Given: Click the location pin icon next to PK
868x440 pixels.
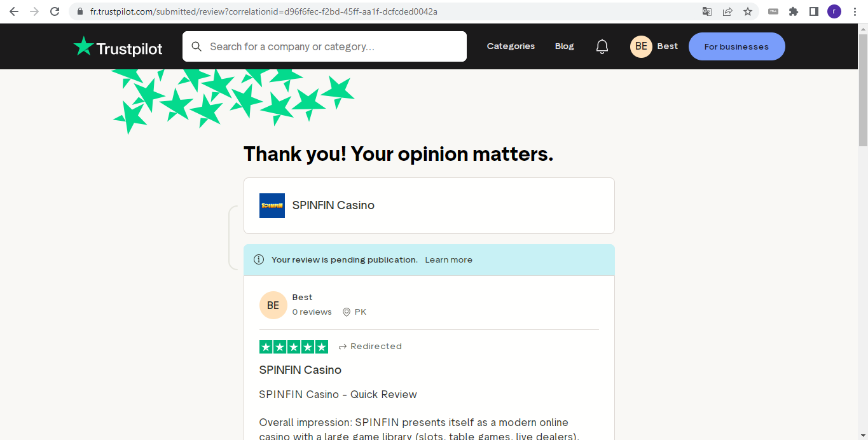Looking at the screenshot, I should 347,312.
